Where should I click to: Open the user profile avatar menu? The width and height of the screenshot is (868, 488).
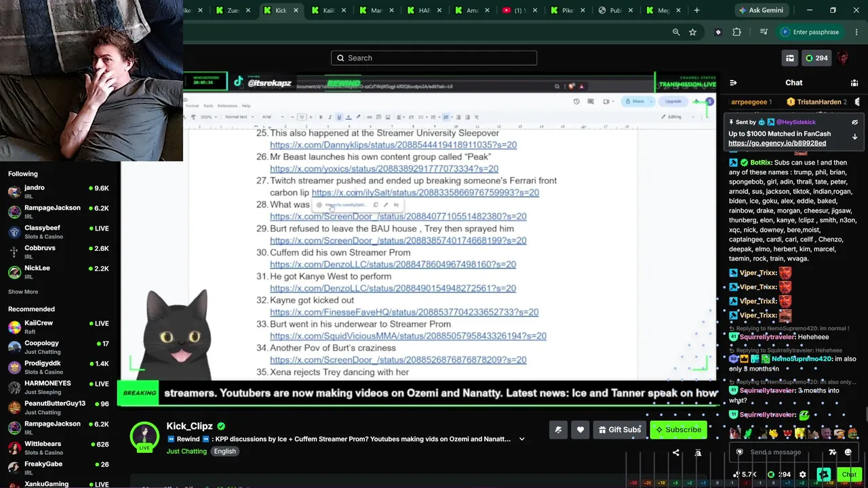843,58
